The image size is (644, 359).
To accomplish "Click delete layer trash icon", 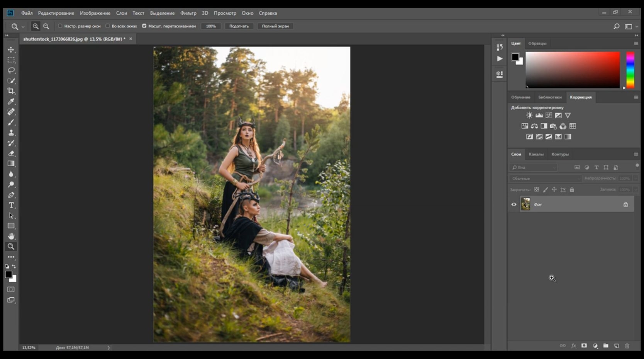I will (x=627, y=346).
